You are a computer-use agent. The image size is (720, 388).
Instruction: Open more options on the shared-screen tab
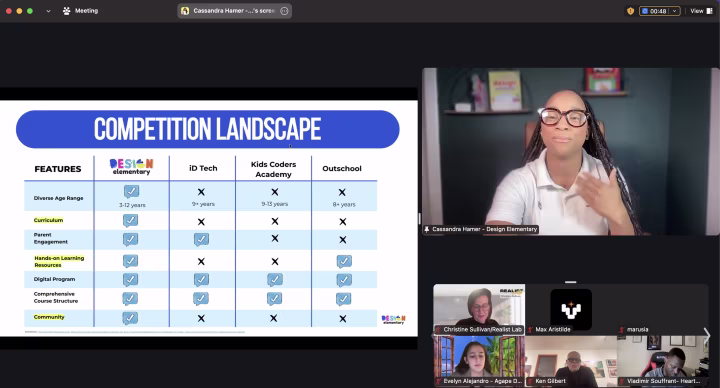[284, 11]
